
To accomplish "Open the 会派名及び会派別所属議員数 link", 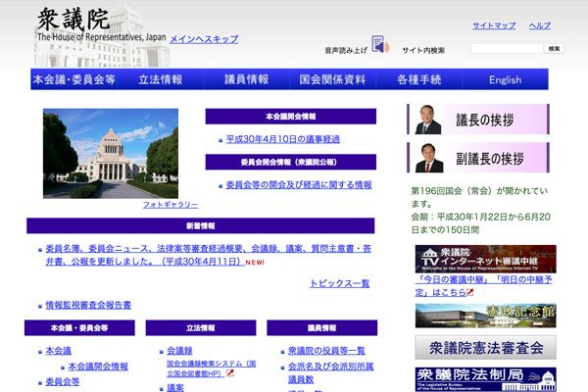I will 331,372.
